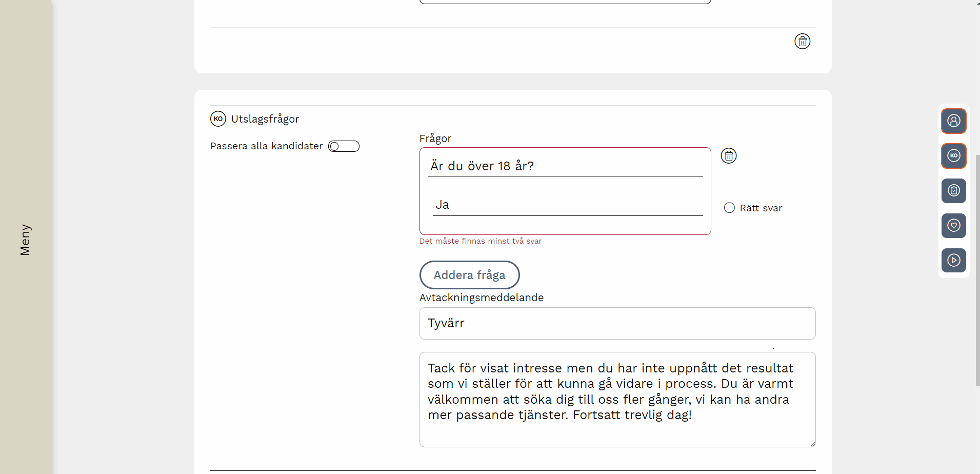Image resolution: width=980 pixels, height=474 pixels.
Task: Click the answer field containing 'Ja'
Action: pyautogui.click(x=567, y=205)
